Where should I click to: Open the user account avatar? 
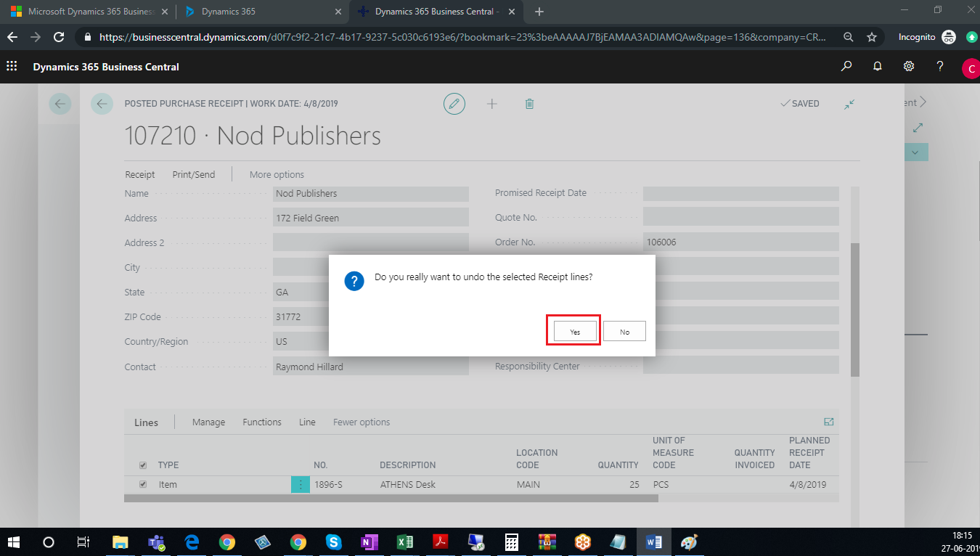coord(971,68)
